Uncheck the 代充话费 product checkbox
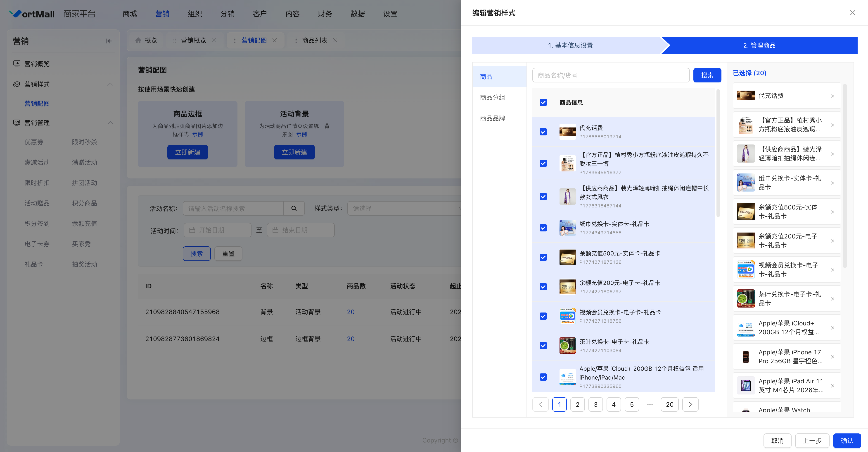This screenshot has width=868, height=452. 543,132
